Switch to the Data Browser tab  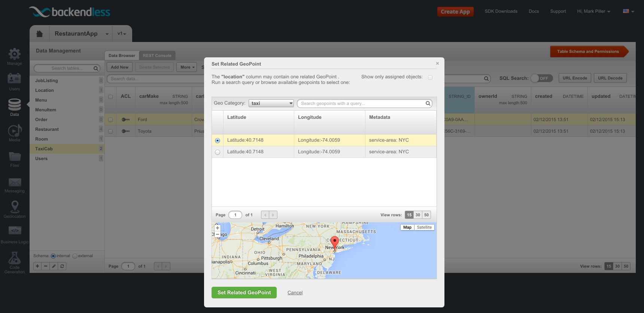[x=122, y=55]
